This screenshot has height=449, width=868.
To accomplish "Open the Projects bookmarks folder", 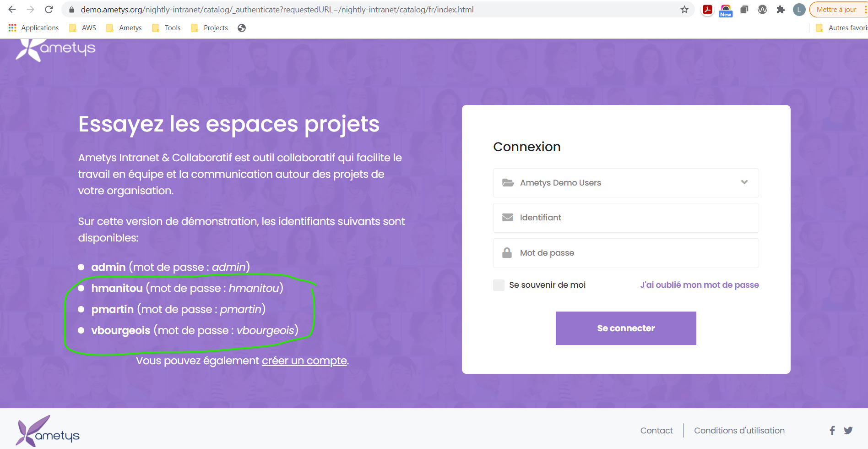I will click(x=209, y=28).
